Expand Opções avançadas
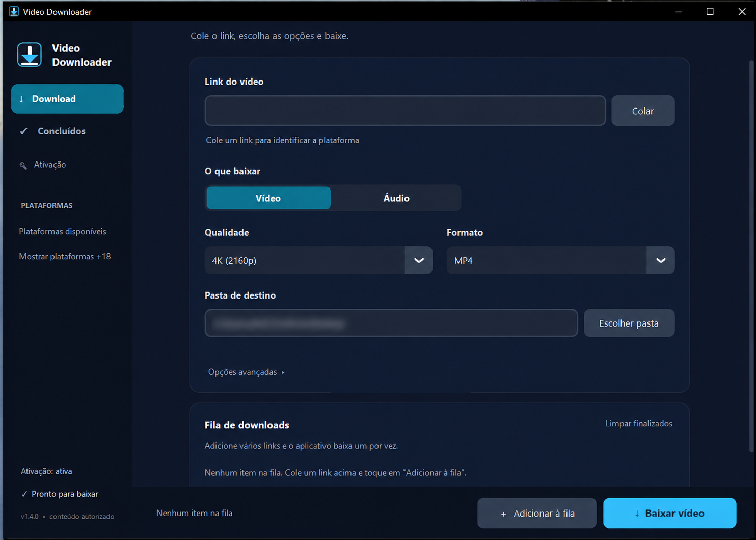The width and height of the screenshot is (756, 540). click(247, 372)
